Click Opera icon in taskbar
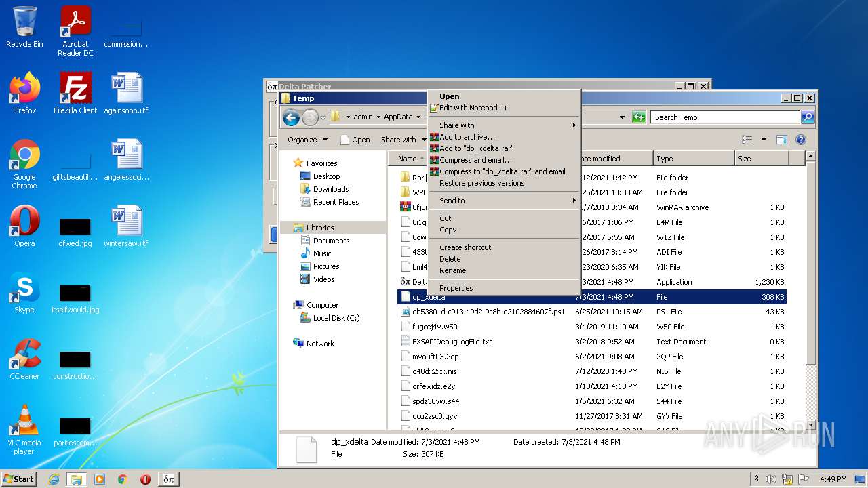 [145, 479]
